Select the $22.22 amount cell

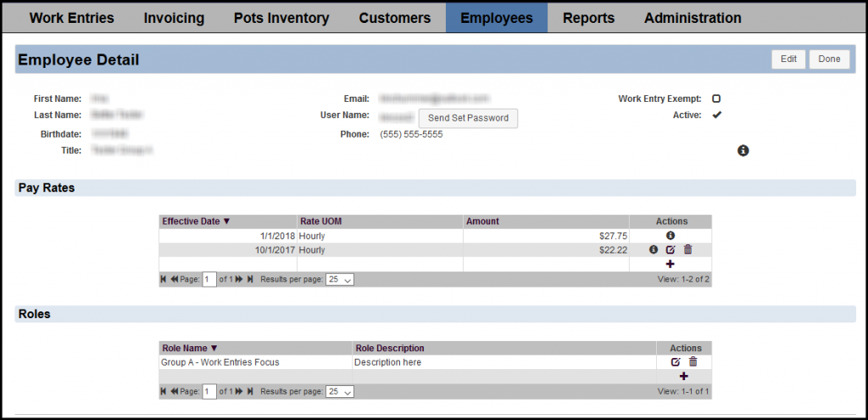point(547,250)
